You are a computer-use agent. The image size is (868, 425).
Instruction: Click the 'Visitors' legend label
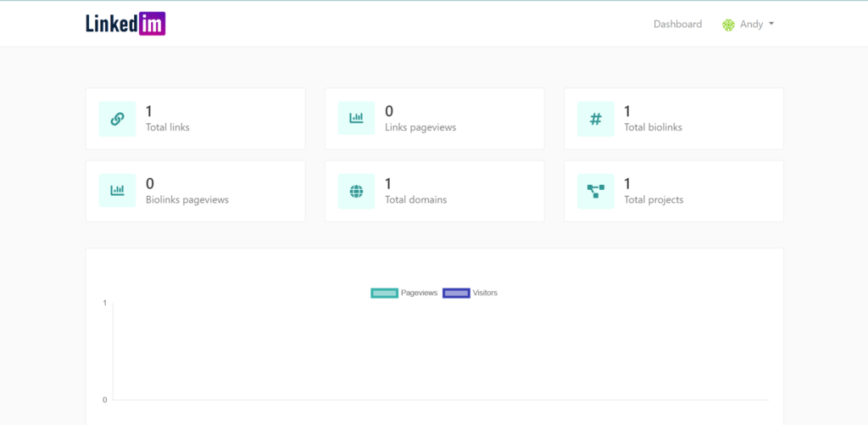[485, 294]
